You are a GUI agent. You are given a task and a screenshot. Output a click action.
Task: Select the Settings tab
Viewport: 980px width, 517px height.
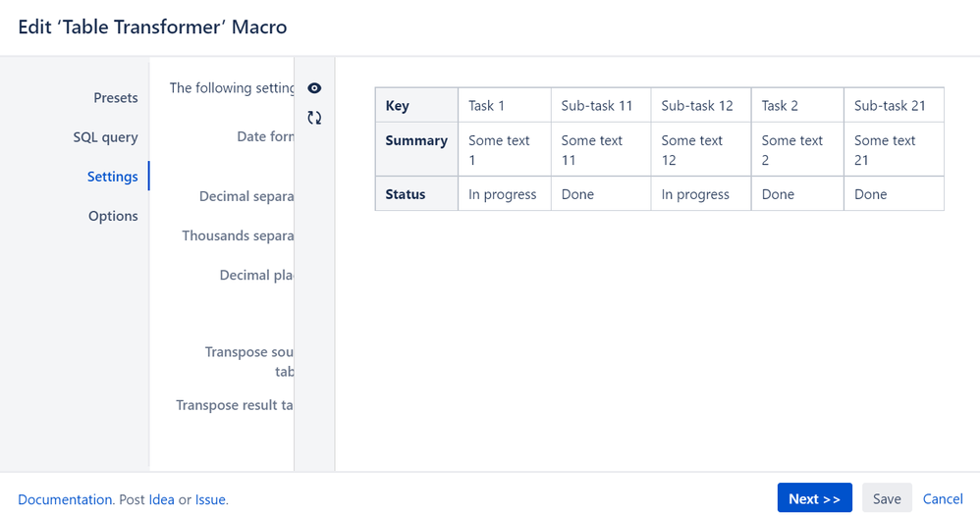pos(113,176)
